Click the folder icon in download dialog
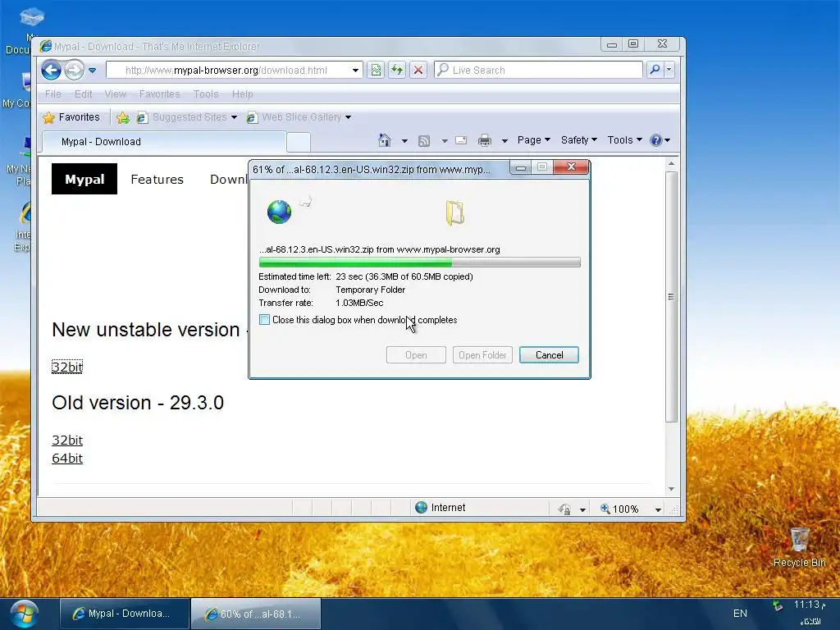 454,212
